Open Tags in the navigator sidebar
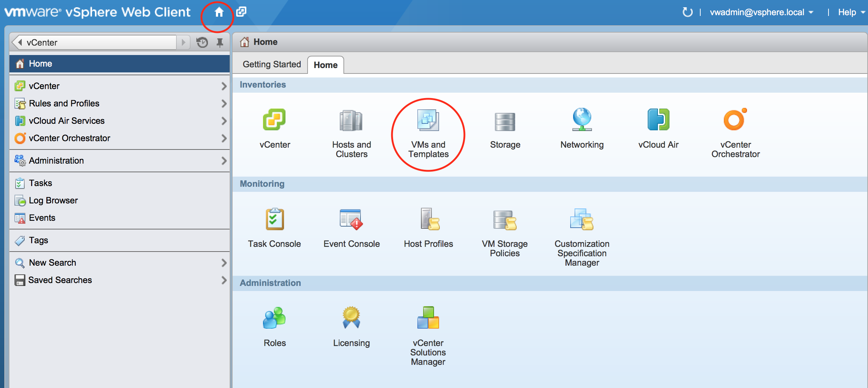868x388 pixels. pos(120,240)
